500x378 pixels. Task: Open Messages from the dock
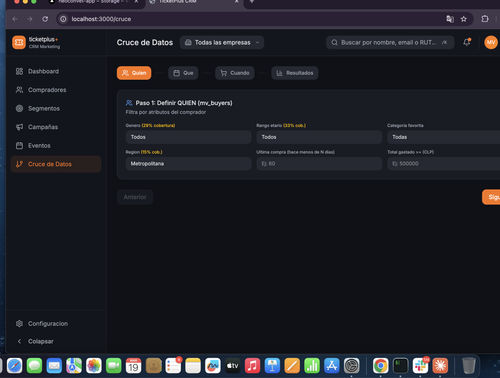[x=34, y=366]
